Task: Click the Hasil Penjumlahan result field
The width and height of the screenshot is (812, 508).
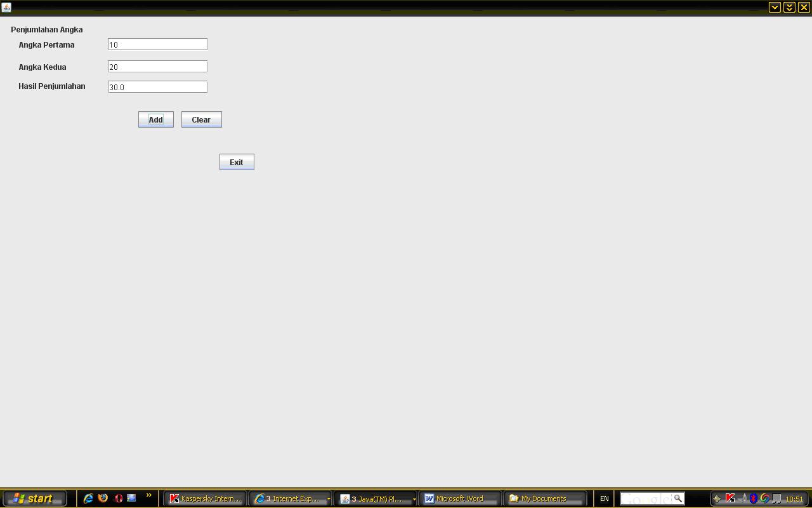Action: [x=157, y=86]
